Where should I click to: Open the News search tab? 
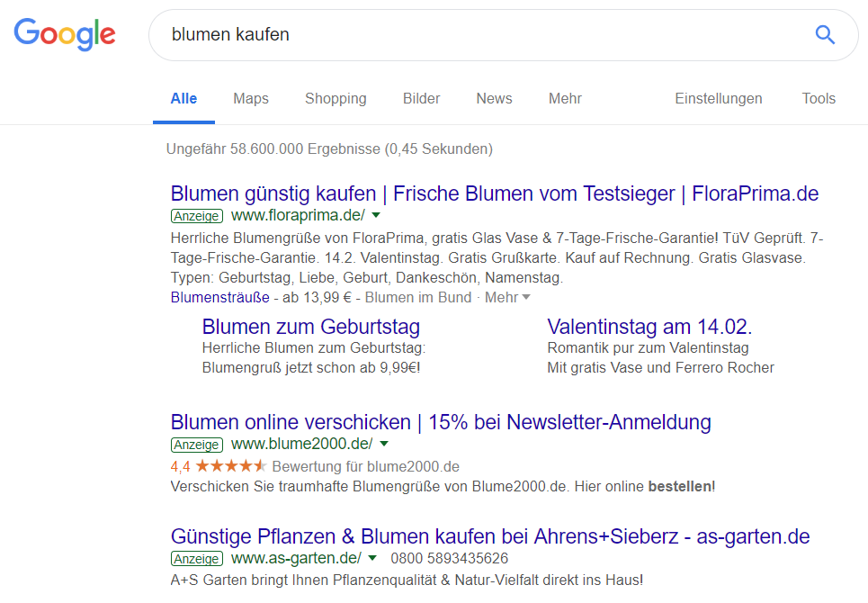pyautogui.click(x=494, y=98)
